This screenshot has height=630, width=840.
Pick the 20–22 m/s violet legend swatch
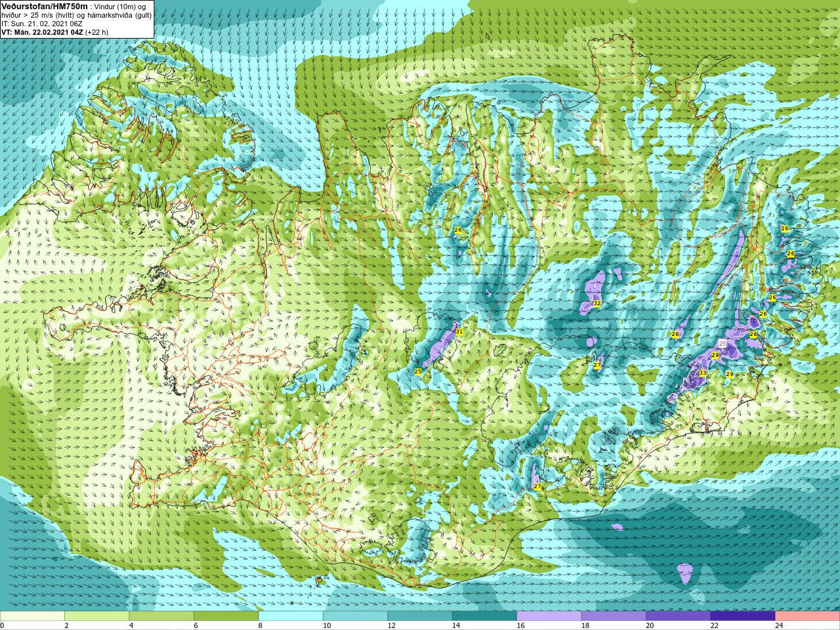(x=678, y=616)
